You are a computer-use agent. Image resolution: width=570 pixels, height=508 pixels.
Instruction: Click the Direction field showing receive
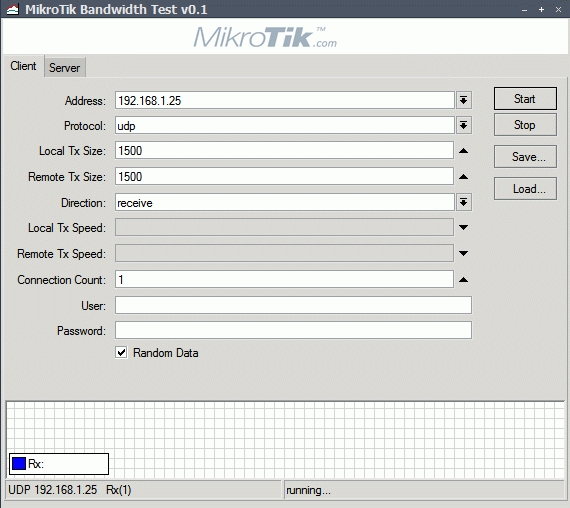point(285,203)
